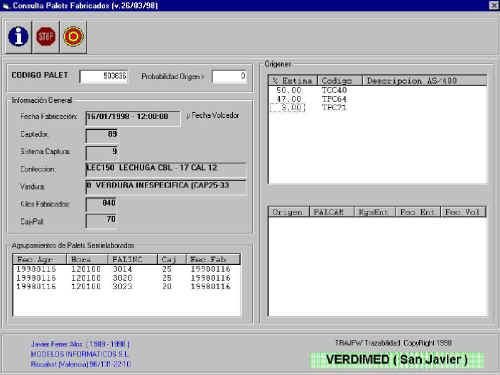Click the Codigo column header in Origenes

tap(340, 81)
